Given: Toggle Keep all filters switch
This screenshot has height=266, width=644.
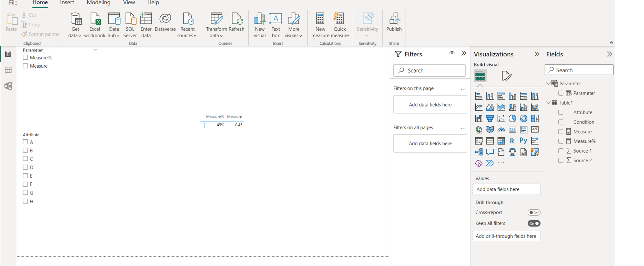Looking at the screenshot, I should [534, 223].
